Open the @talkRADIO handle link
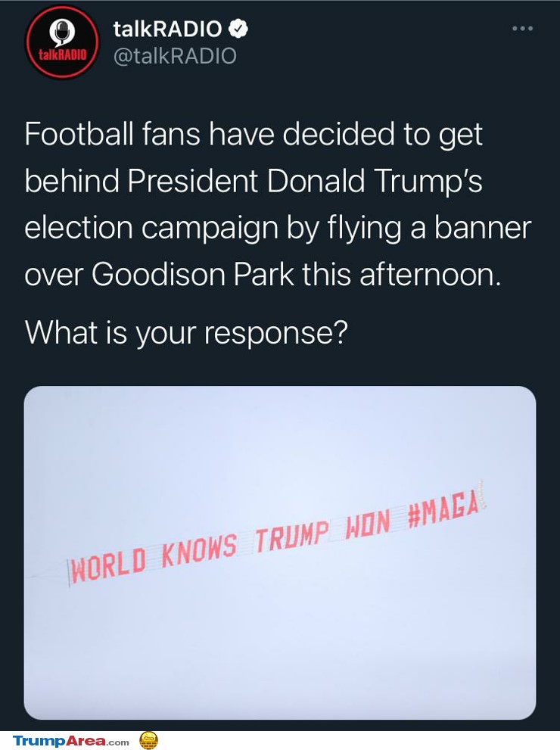 pos(175,56)
